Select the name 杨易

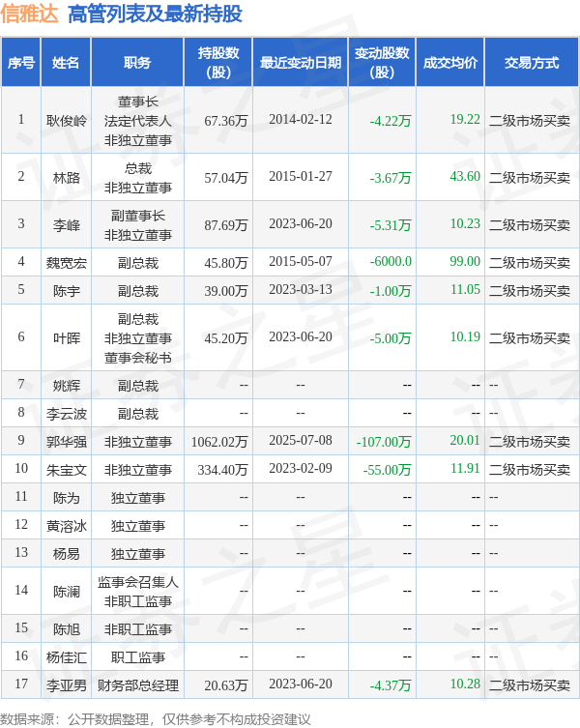(x=67, y=553)
